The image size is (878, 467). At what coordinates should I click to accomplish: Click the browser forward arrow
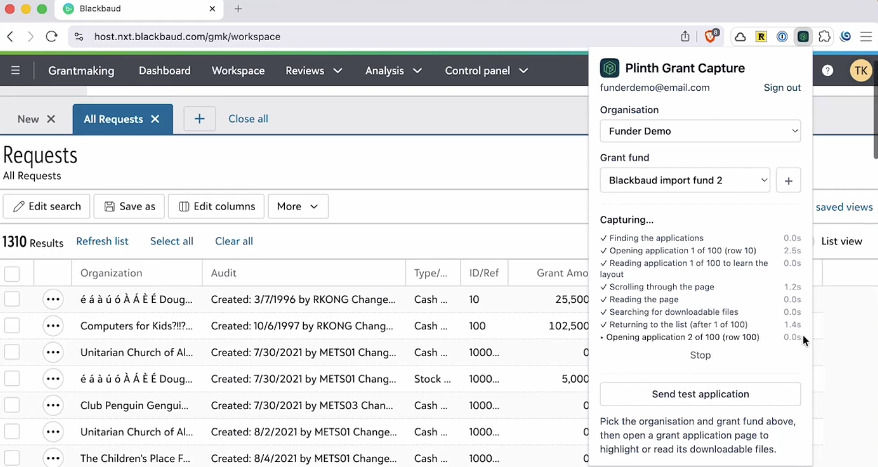pyautogui.click(x=30, y=36)
